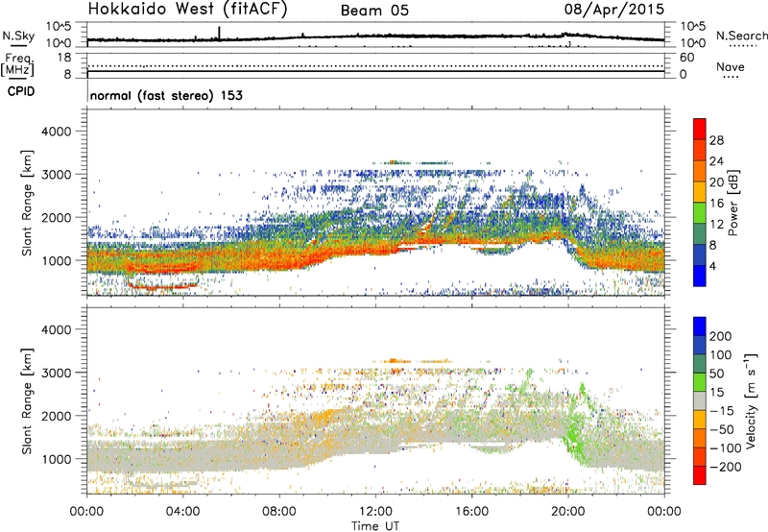The image size is (768, 532).
Task: Click the noise spike in the N.Sky trace
Action: coord(219,33)
